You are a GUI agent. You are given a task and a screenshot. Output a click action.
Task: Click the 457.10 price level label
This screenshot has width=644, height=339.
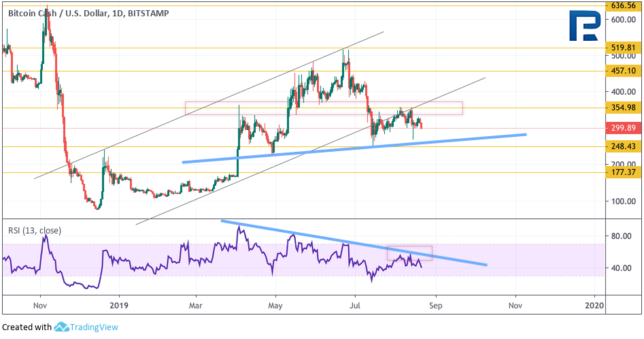623,71
